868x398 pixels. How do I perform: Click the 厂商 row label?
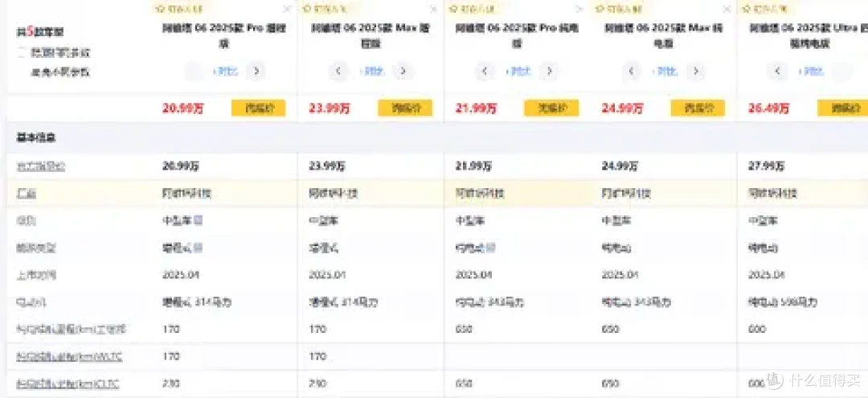[26, 193]
